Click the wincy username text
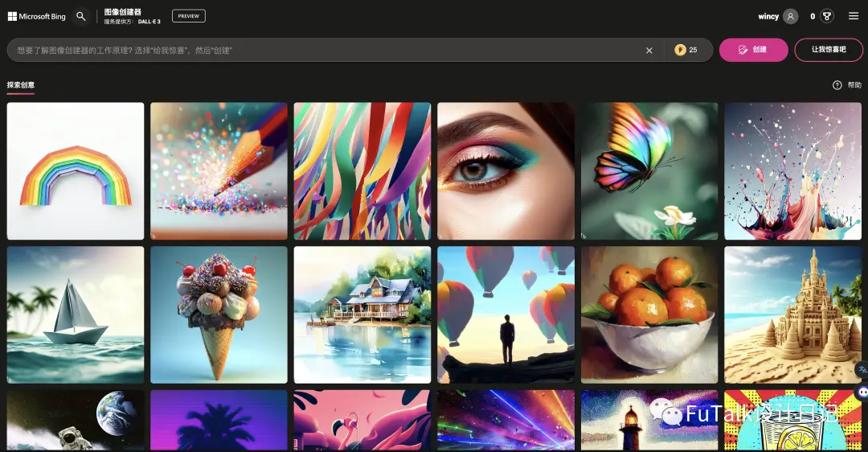The height and width of the screenshot is (452, 868). point(768,17)
